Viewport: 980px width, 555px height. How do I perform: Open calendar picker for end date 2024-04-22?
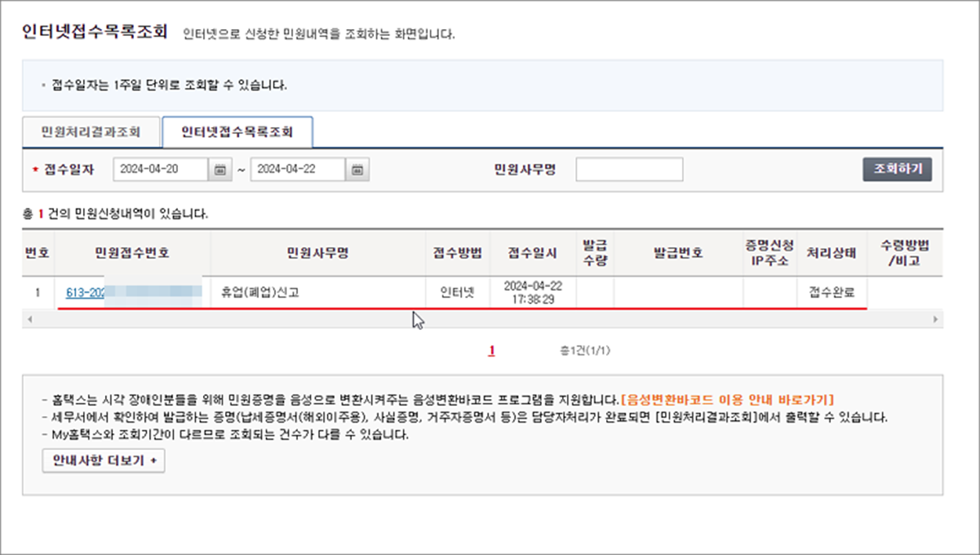click(x=358, y=169)
